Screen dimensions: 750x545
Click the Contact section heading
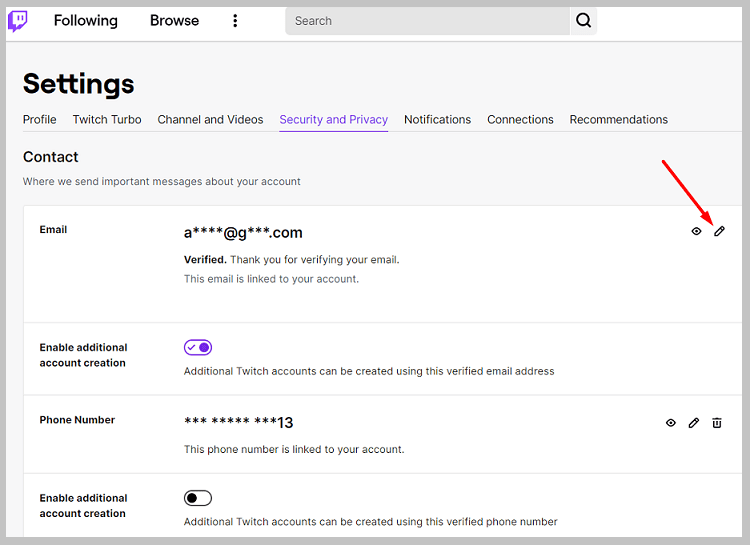point(50,157)
